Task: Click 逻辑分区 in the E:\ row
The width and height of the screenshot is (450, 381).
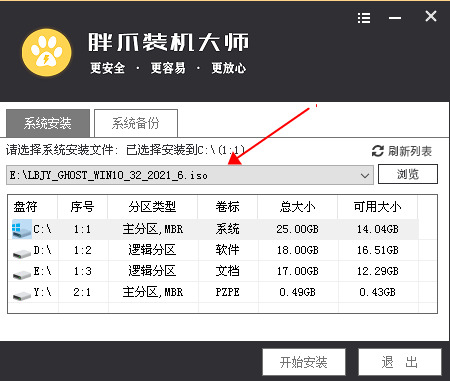Action: point(152,271)
